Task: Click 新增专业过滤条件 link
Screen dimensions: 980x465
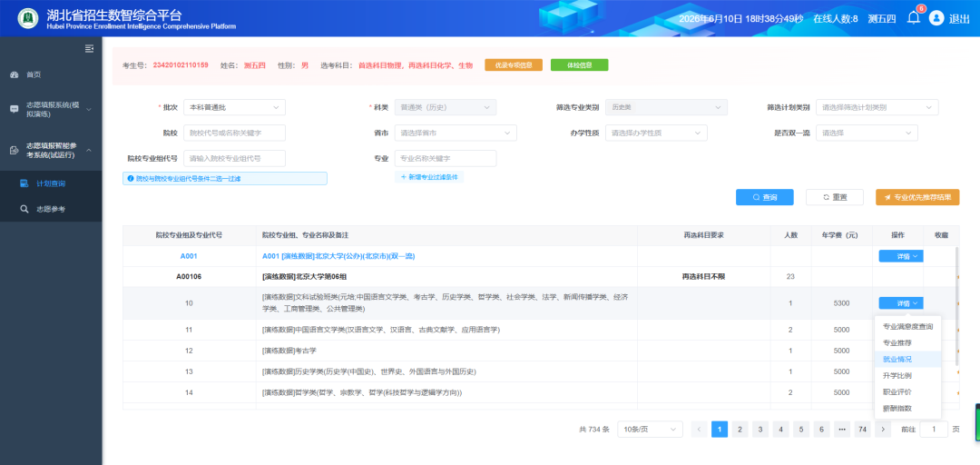Action: click(429, 177)
